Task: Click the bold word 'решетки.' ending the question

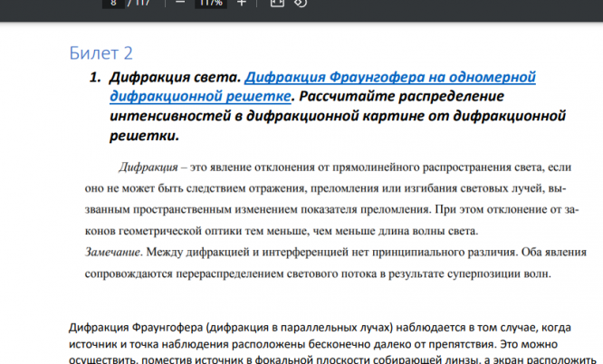Action: pos(144,136)
